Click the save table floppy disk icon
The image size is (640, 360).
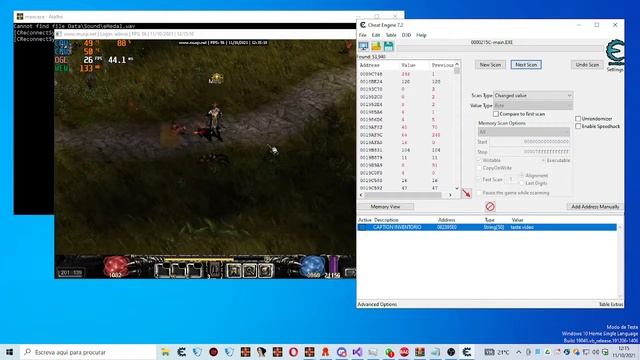pyautogui.click(x=389, y=46)
